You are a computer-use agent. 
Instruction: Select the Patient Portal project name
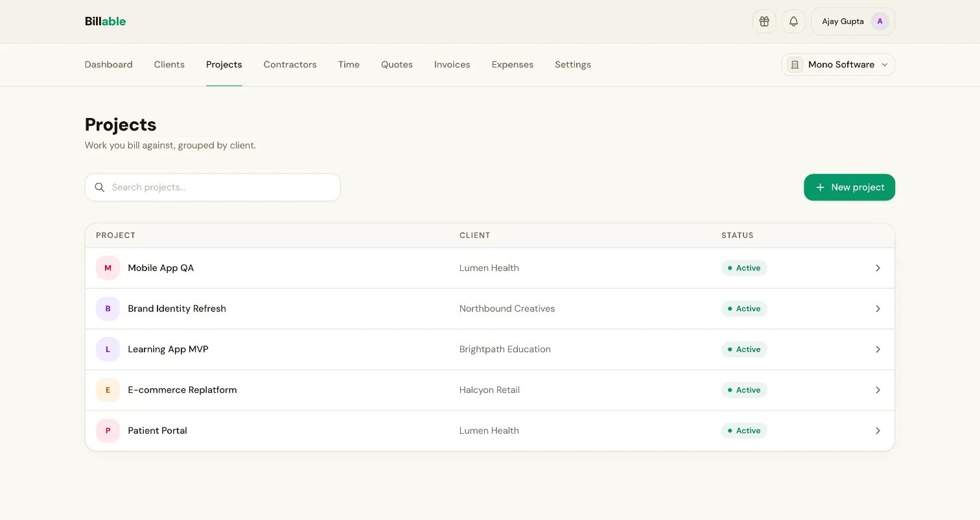(x=157, y=431)
